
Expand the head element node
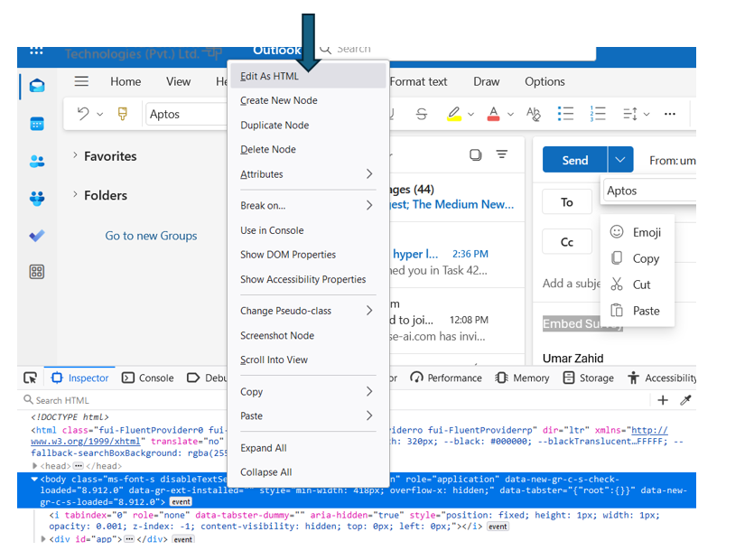(x=34, y=466)
